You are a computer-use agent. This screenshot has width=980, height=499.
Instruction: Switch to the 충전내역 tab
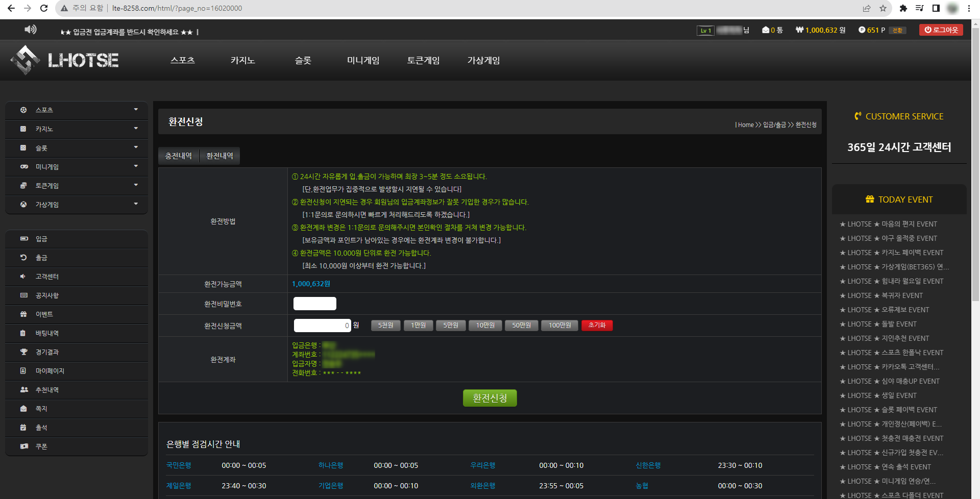[179, 156]
